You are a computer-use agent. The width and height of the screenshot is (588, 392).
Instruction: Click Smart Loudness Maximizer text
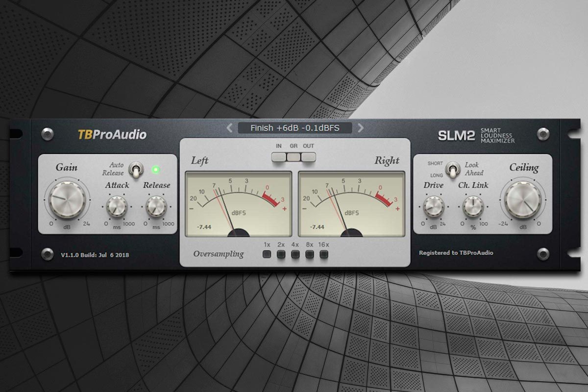click(497, 136)
